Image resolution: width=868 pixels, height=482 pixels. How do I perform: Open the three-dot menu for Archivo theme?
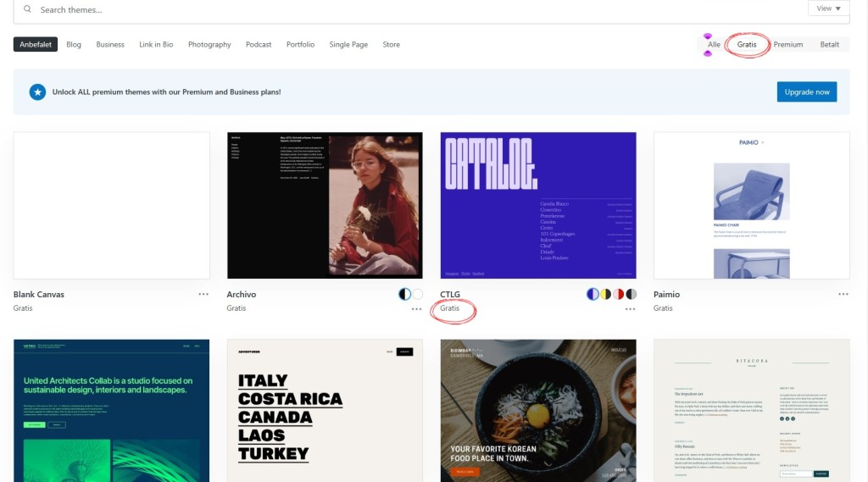coord(416,309)
